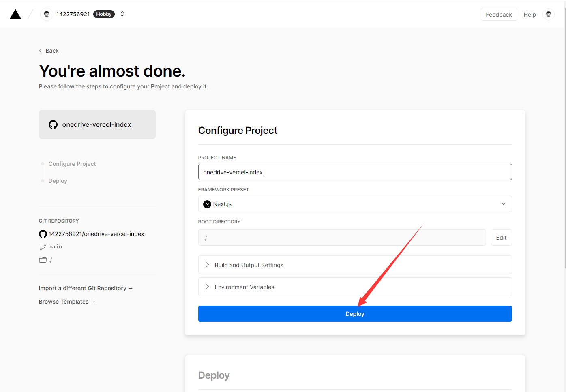Click the 1422756921 account name
Viewport: 566px width, 392px height.
[73, 14]
